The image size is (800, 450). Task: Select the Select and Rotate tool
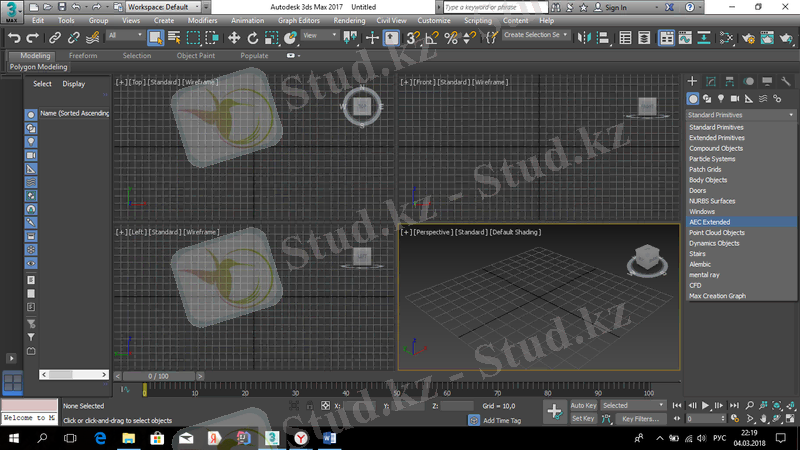(x=252, y=37)
